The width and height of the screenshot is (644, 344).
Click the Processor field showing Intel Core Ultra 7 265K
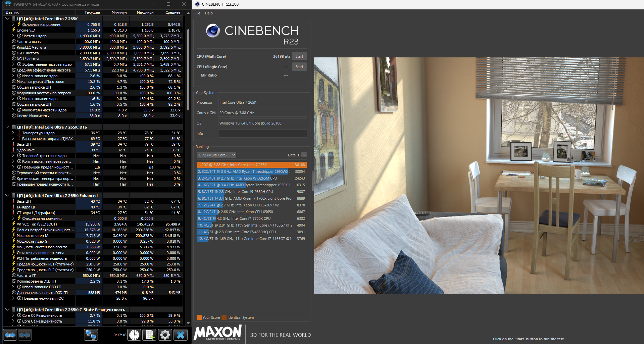[262, 102]
